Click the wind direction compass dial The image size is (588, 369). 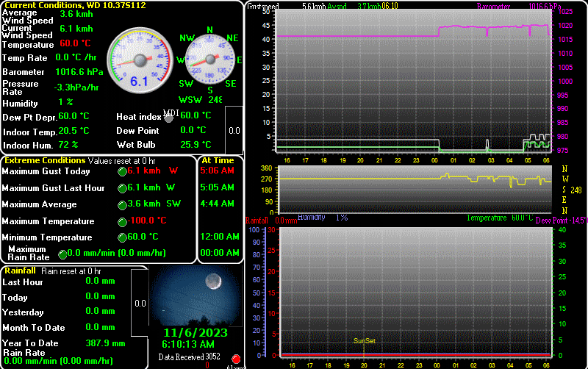pyautogui.click(x=210, y=60)
